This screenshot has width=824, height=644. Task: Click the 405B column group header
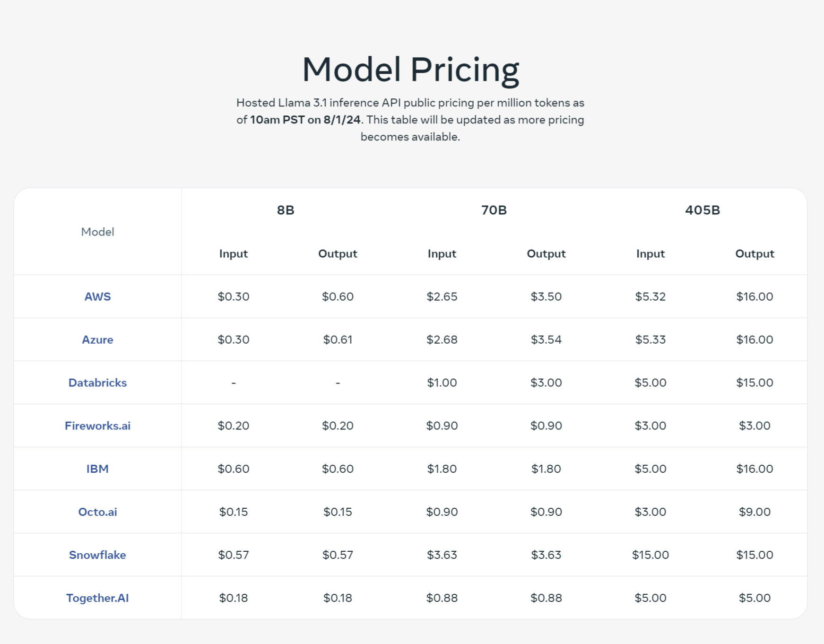click(x=703, y=210)
